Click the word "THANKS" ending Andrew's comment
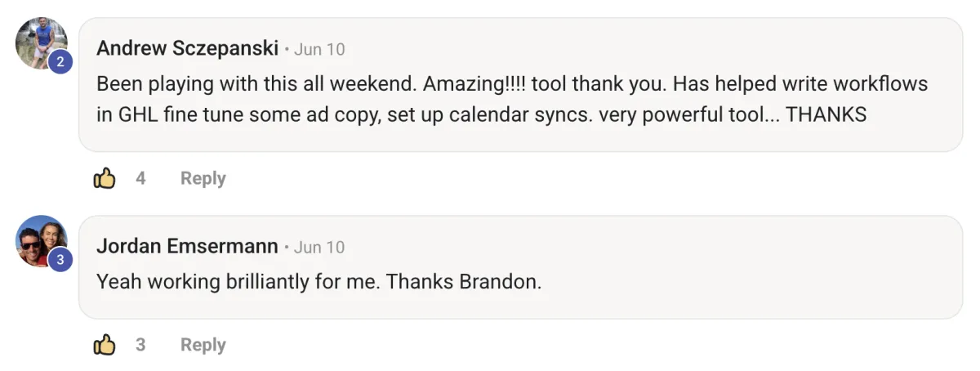The width and height of the screenshot is (980, 371). (x=826, y=115)
